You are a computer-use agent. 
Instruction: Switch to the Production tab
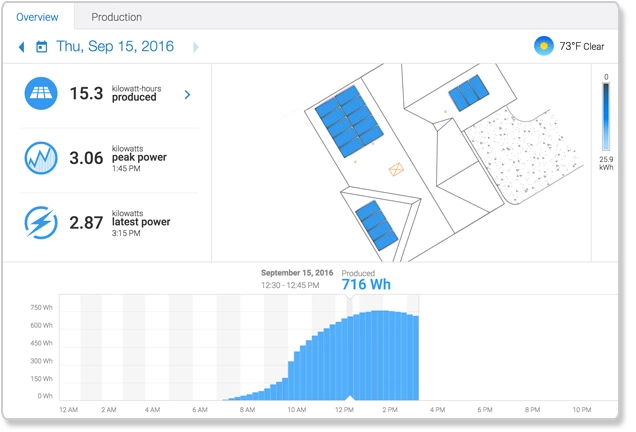(116, 17)
